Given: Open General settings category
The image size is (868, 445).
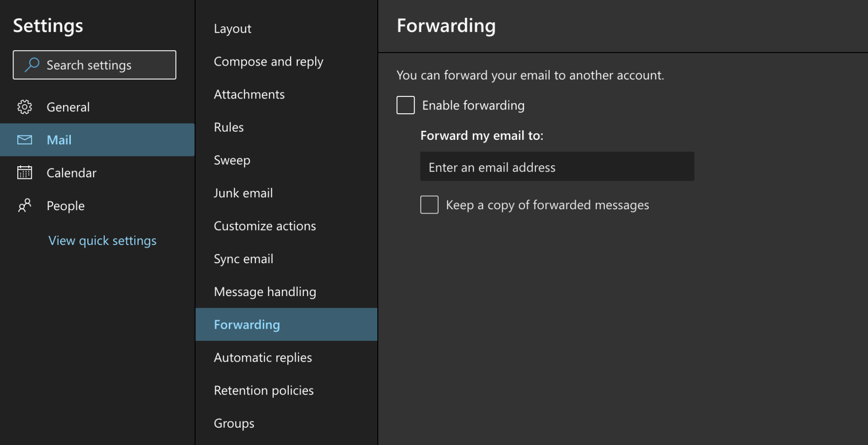Looking at the screenshot, I should click(97, 107).
